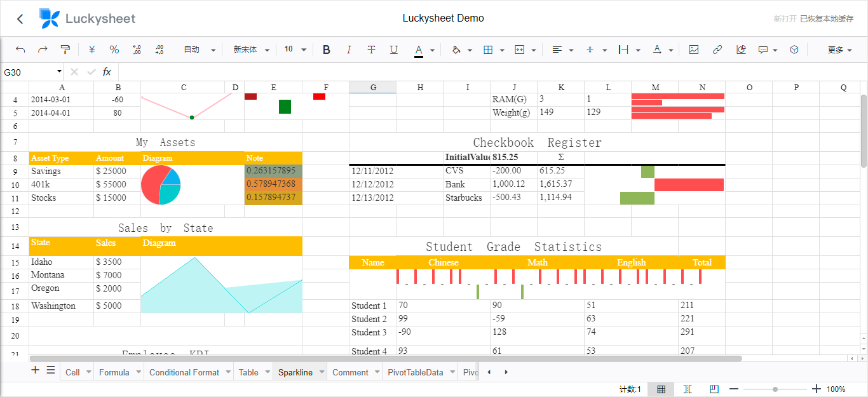
Task: Toggle italic text style
Action: pos(349,50)
